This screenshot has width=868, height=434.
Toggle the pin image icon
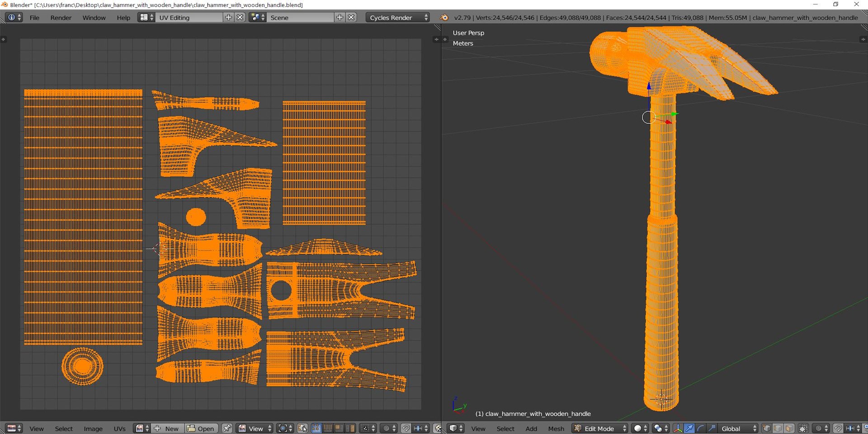(x=227, y=428)
